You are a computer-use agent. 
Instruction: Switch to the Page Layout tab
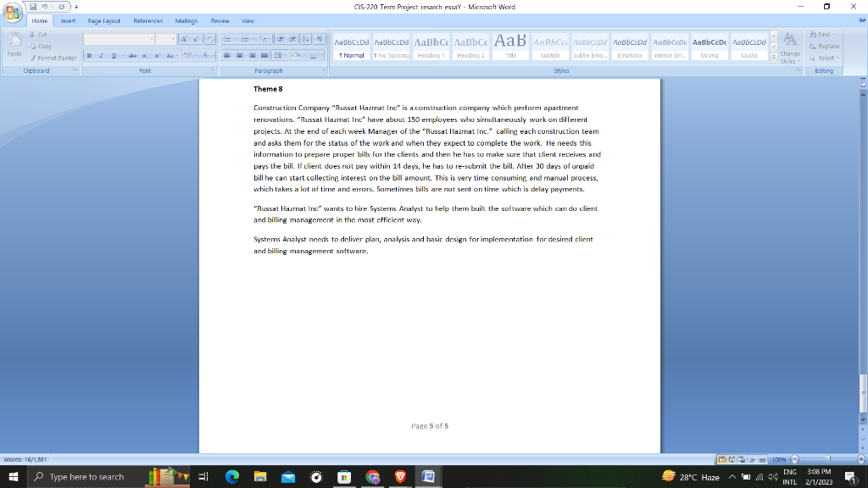[x=103, y=20]
